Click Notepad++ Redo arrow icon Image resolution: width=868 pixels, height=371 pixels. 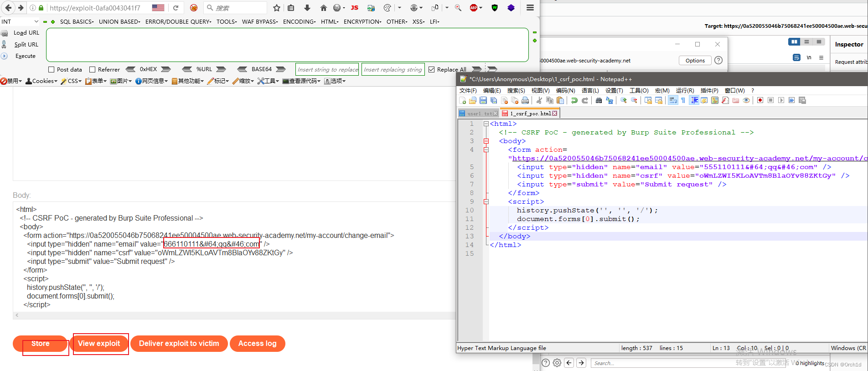585,100
